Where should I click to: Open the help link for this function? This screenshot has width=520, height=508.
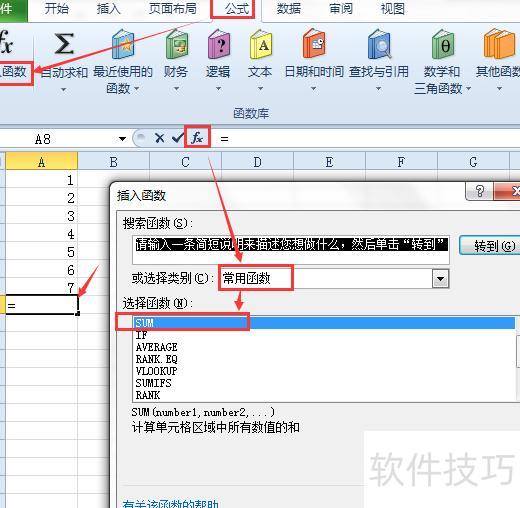point(170,503)
